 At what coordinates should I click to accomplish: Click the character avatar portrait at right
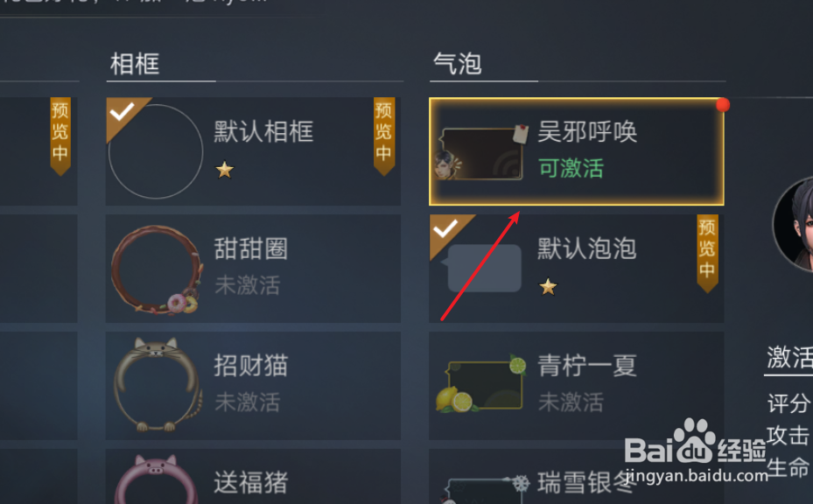coord(793,224)
